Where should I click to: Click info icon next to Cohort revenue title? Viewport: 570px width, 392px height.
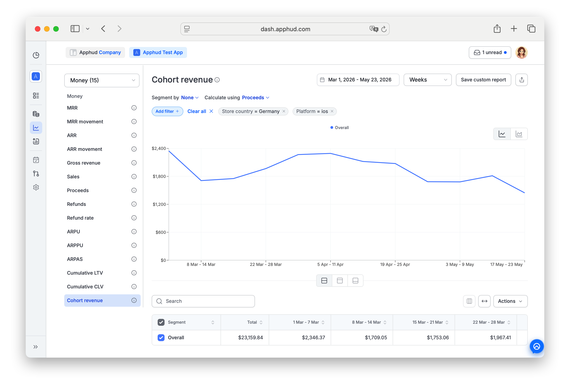(x=217, y=80)
